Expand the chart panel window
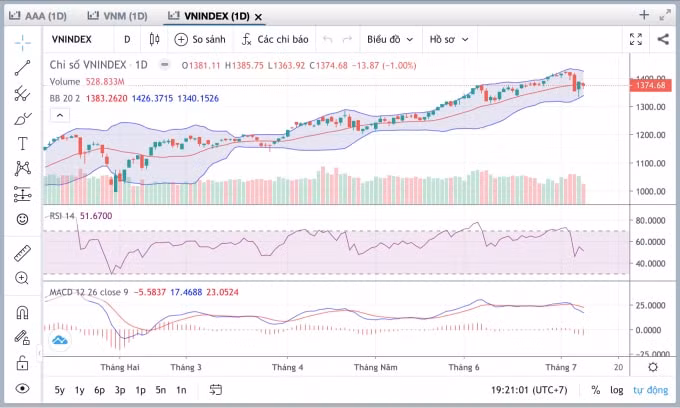This screenshot has height=408, width=680. point(665,15)
